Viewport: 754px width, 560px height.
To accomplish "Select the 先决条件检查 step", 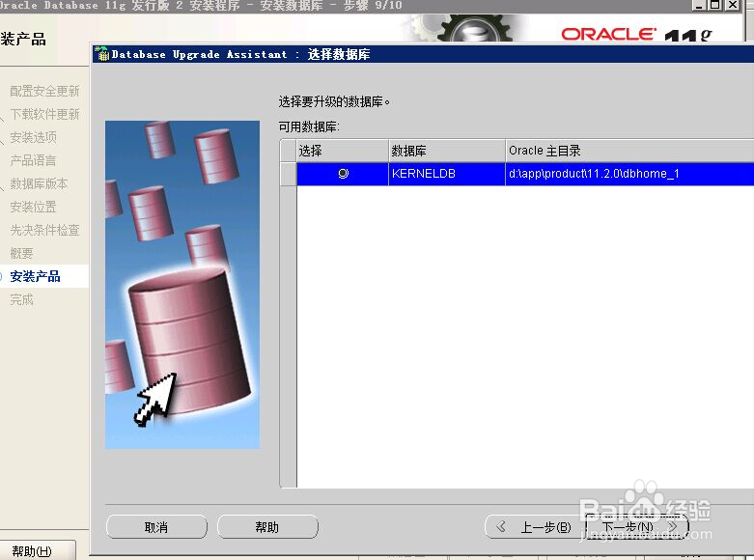I will tap(44, 230).
